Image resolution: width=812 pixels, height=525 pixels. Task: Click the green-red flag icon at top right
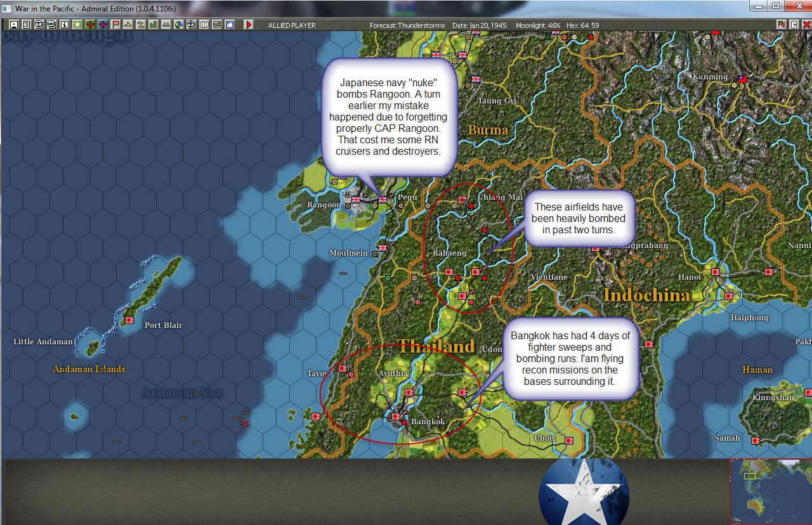[781, 25]
